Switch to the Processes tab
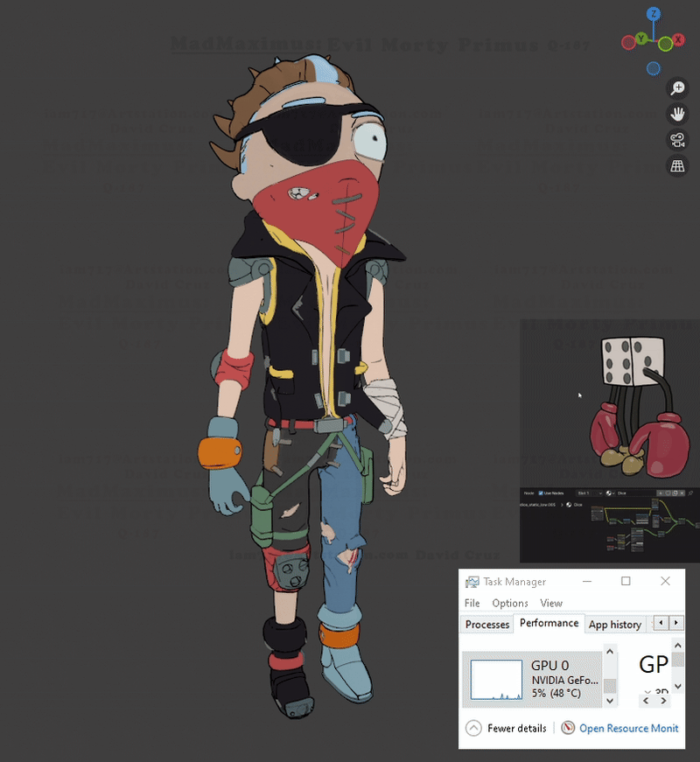700x762 pixels. click(487, 625)
